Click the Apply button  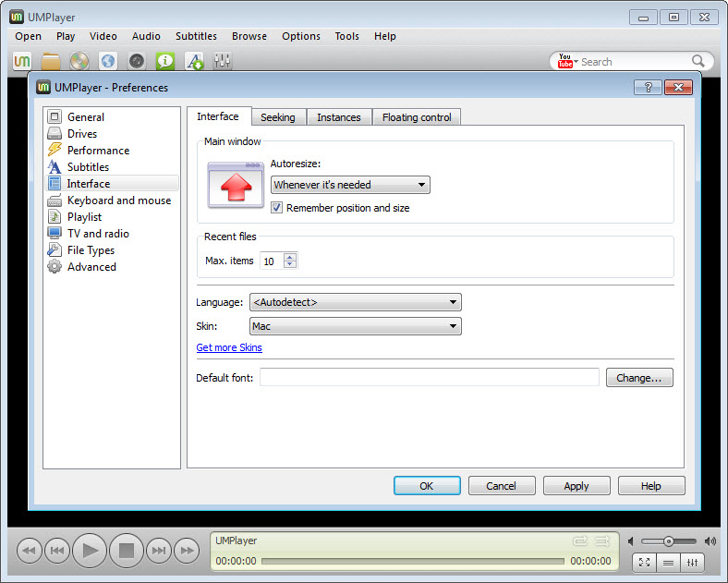pos(576,485)
